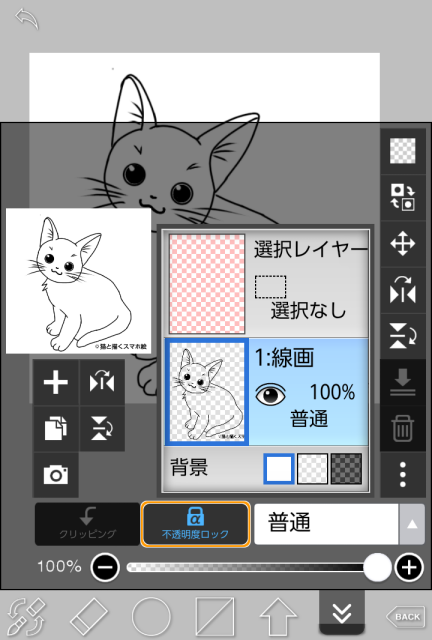Tap the 選択なし dashed selection box
This screenshot has width=432, height=640.
tap(270, 287)
